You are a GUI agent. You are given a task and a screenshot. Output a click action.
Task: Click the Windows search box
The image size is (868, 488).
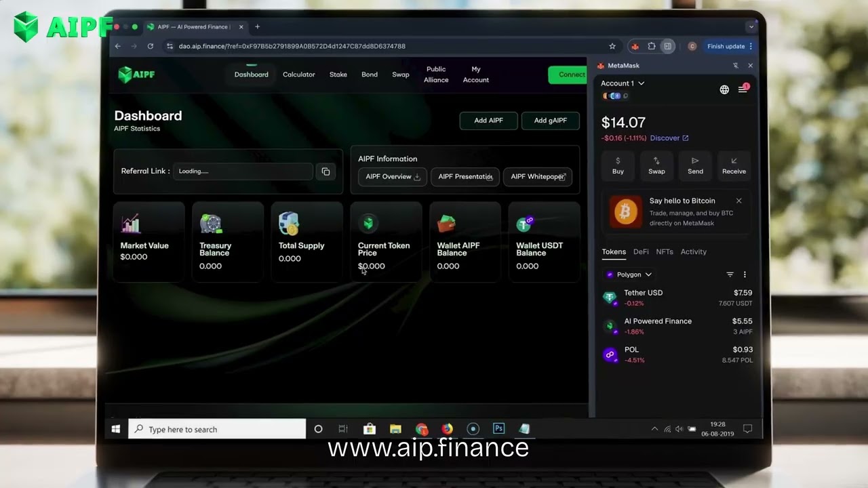(x=217, y=429)
